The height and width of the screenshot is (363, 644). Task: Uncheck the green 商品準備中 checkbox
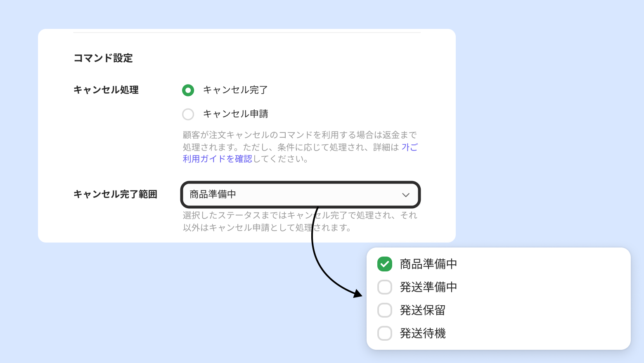[x=385, y=264]
